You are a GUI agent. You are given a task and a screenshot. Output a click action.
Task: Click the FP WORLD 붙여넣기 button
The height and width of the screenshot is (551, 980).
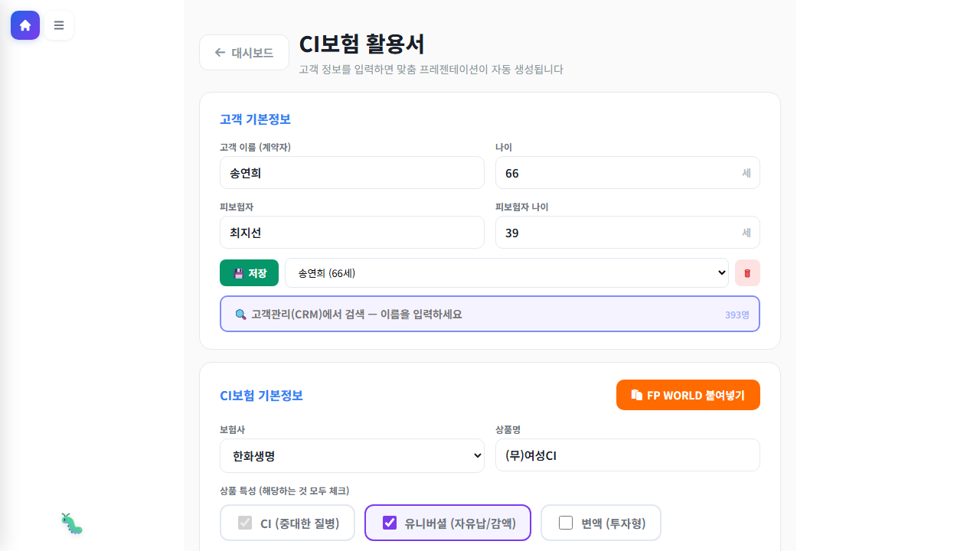(x=688, y=395)
